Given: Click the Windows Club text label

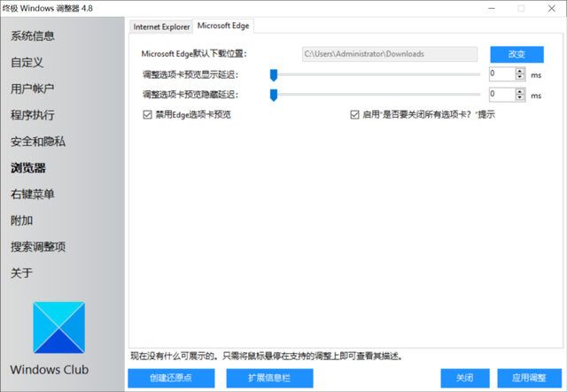Looking at the screenshot, I should click(x=50, y=370).
